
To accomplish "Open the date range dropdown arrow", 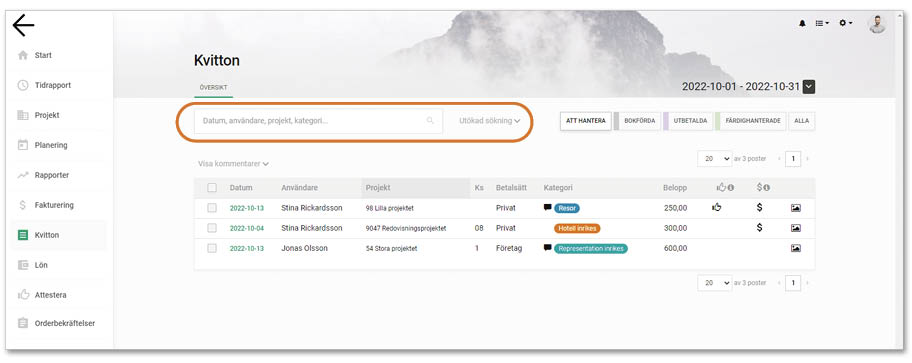I will [x=808, y=87].
